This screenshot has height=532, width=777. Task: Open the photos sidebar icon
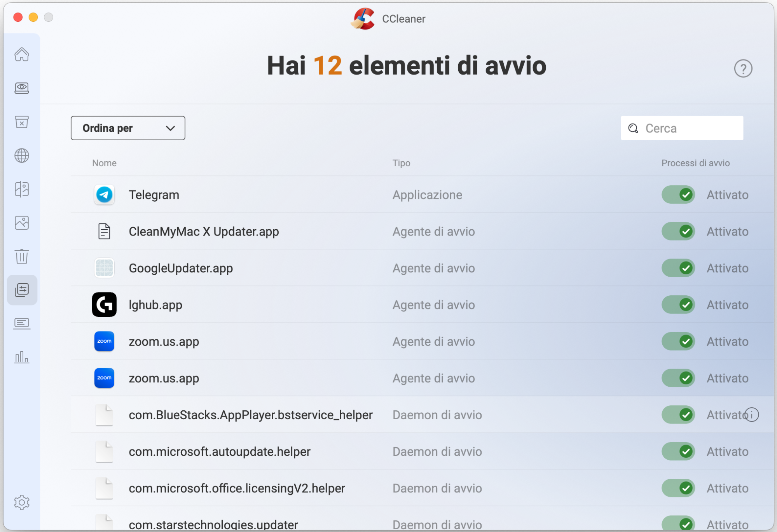[22, 223]
